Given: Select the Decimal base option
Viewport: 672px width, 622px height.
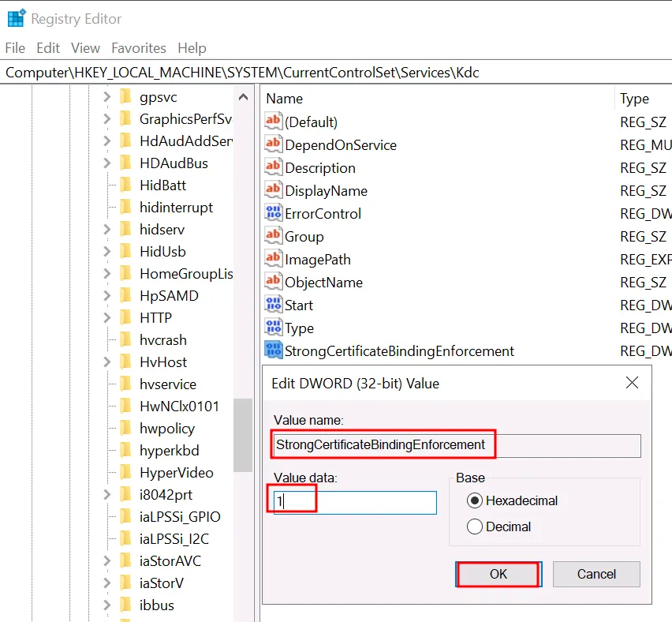Looking at the screenshot, I should coord(475,526).
